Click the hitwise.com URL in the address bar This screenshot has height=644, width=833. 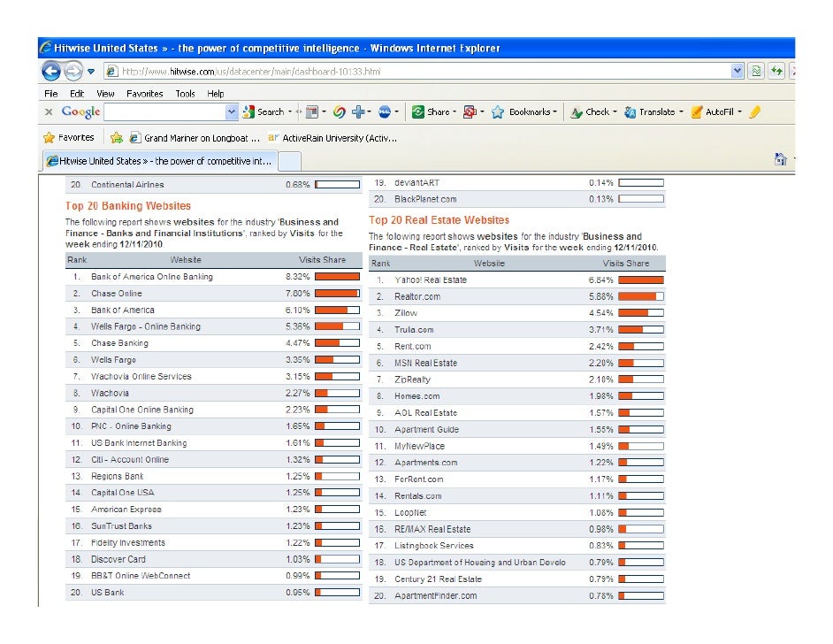(x=251, y=71)
